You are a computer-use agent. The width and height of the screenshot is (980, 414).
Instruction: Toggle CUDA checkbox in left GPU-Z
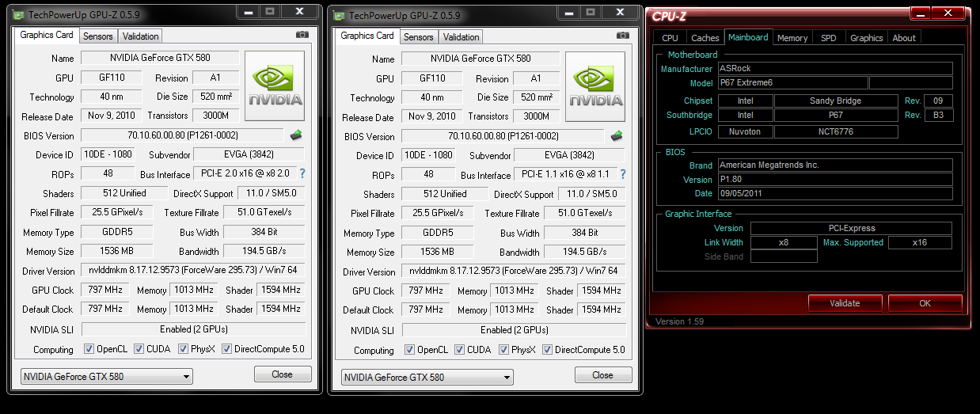(139, 349)
